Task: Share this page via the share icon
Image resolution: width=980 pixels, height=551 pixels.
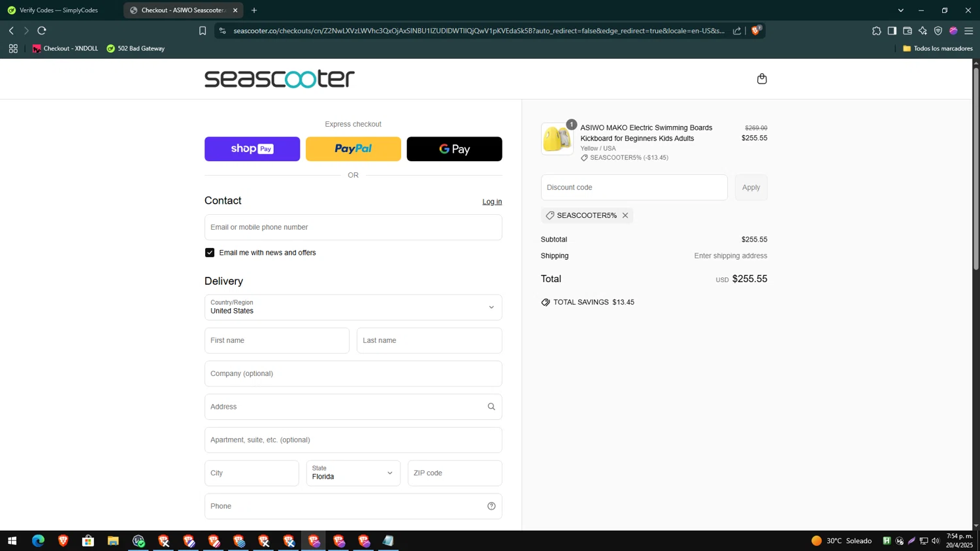Action: 737,31
